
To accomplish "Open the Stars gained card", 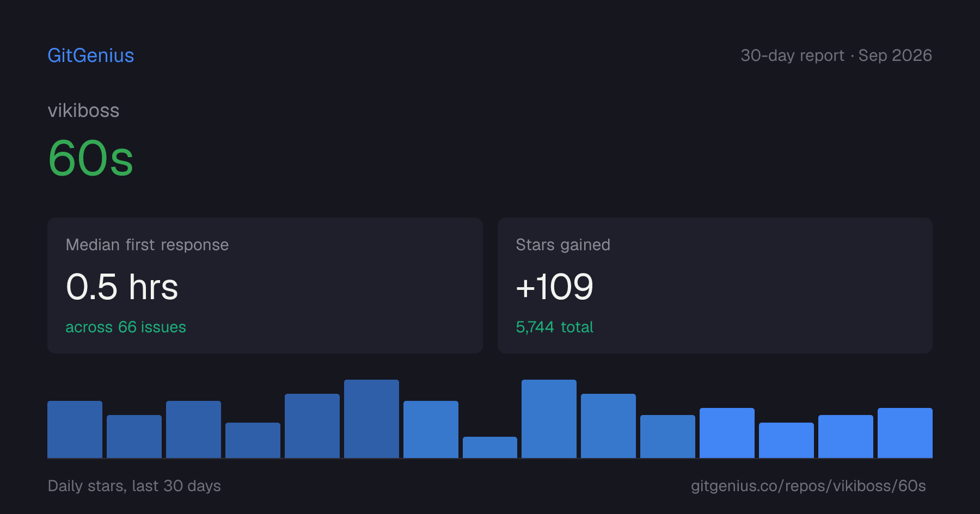I will coord(715,286).
